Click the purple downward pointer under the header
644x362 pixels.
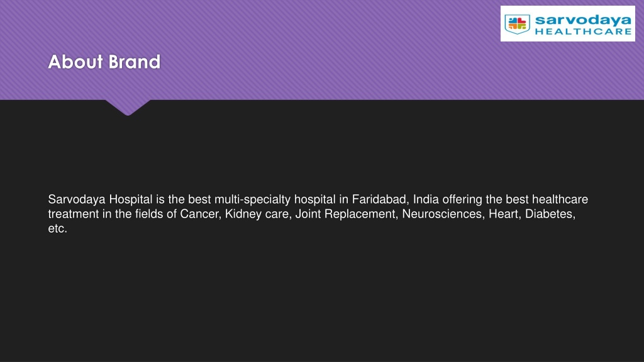coord(128,107)
